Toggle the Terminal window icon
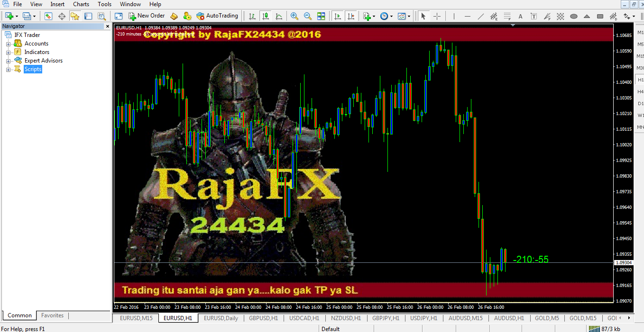 click(x=88, y=16)
